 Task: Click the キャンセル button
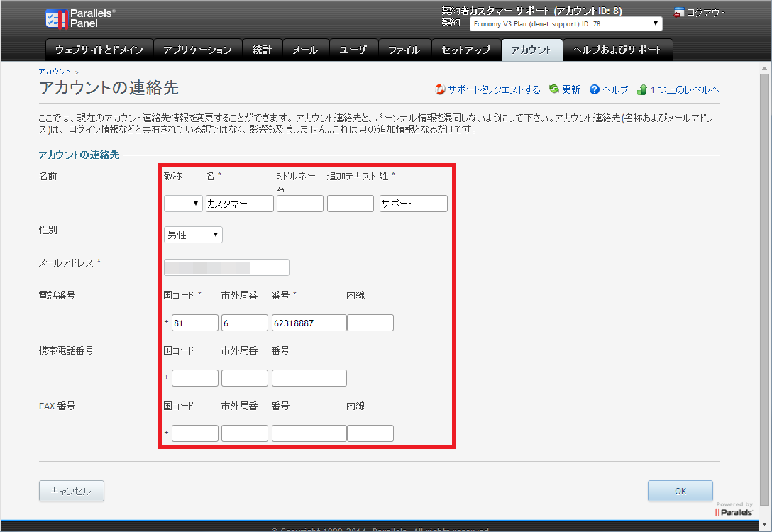tap(72, 491)
